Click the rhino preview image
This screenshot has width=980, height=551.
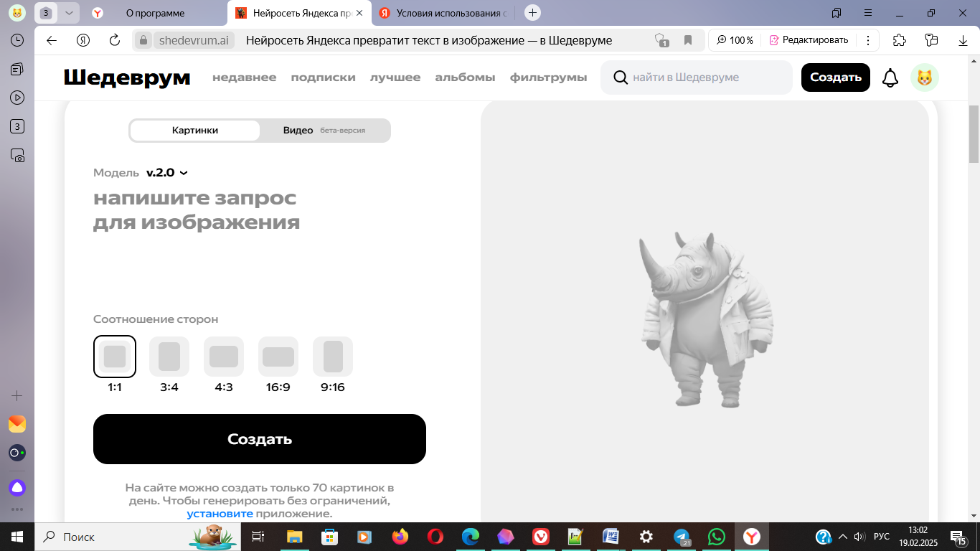tap(706, 320)
